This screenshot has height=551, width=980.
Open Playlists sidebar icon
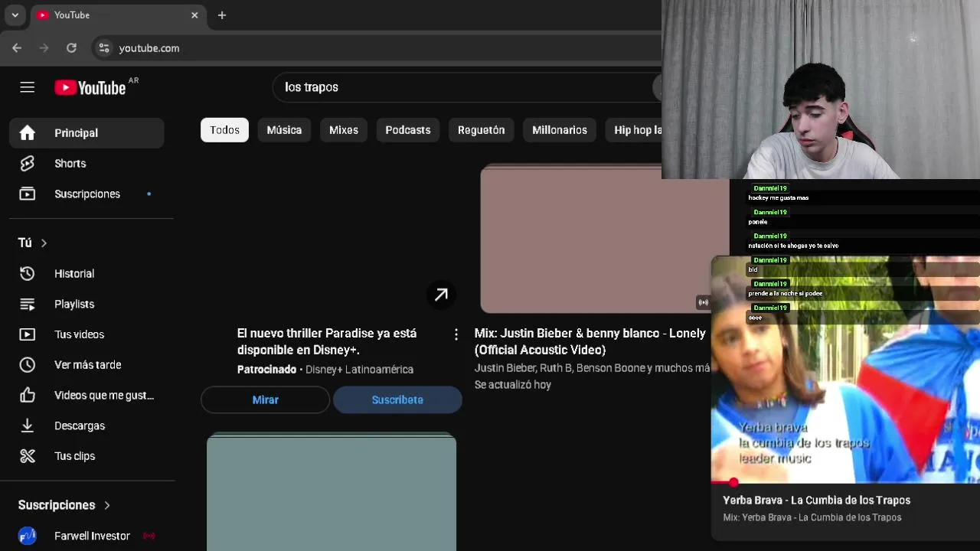(28, 305)
